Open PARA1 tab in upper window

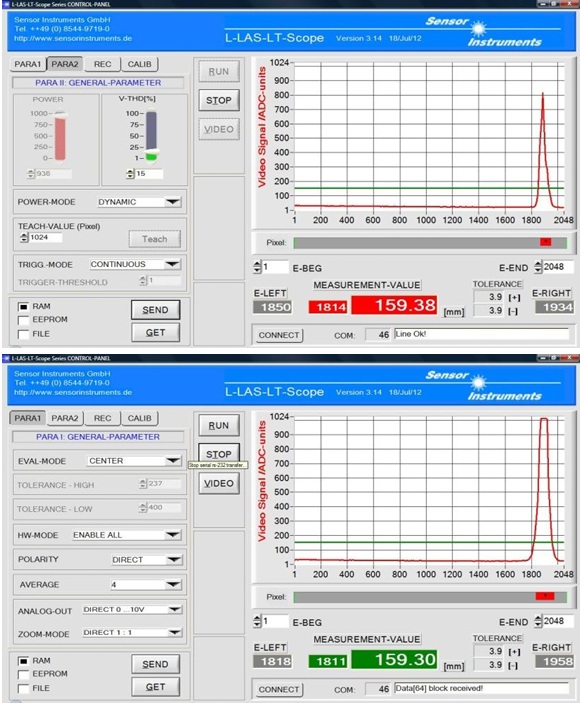click(x=28, y=64)
